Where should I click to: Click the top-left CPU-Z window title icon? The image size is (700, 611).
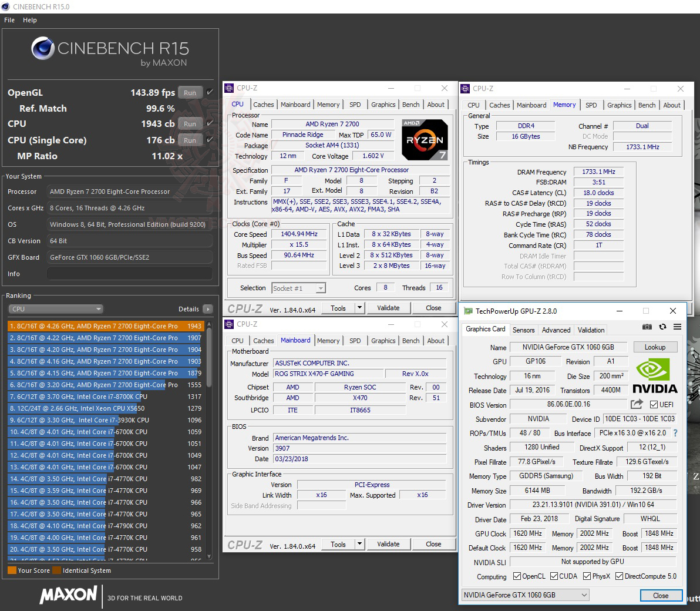[x=229, y=88]
